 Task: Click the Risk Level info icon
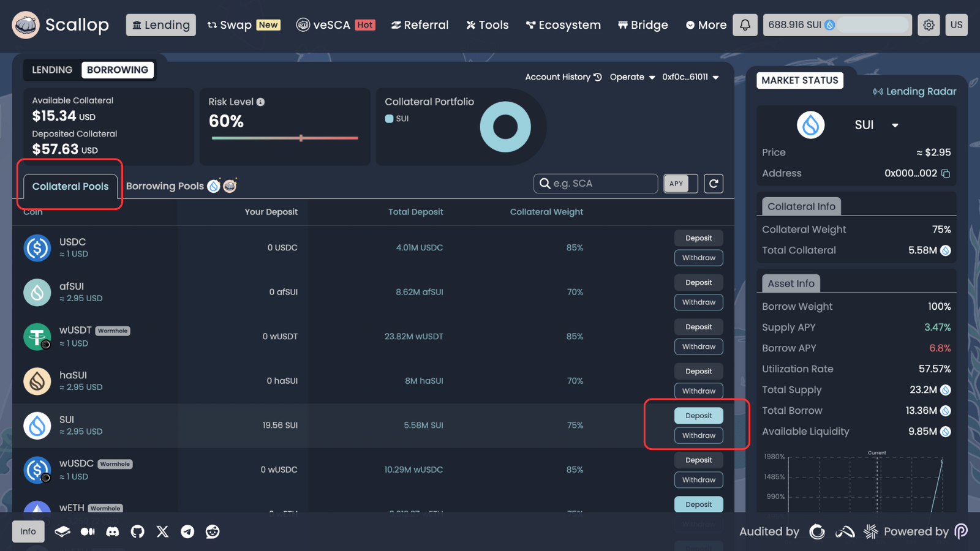(x=260, y=102)
